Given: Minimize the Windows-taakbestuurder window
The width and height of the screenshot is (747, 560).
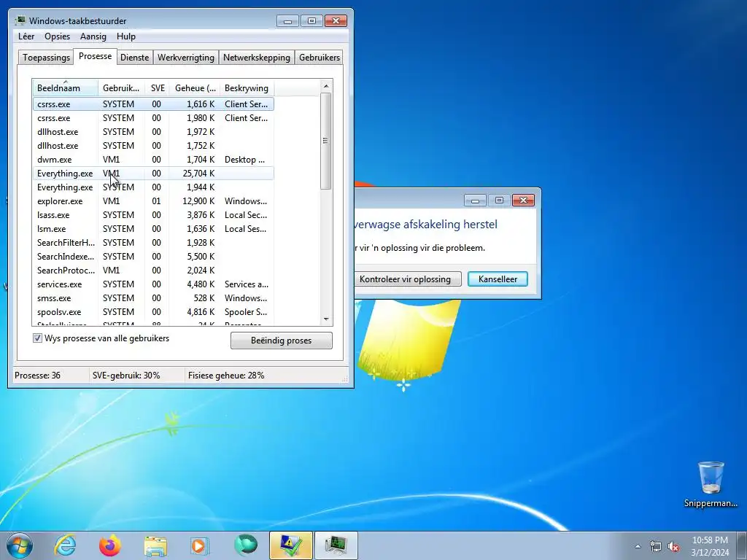Looking at the screenshot, I should pyautogui.click(x=287, y=21).
